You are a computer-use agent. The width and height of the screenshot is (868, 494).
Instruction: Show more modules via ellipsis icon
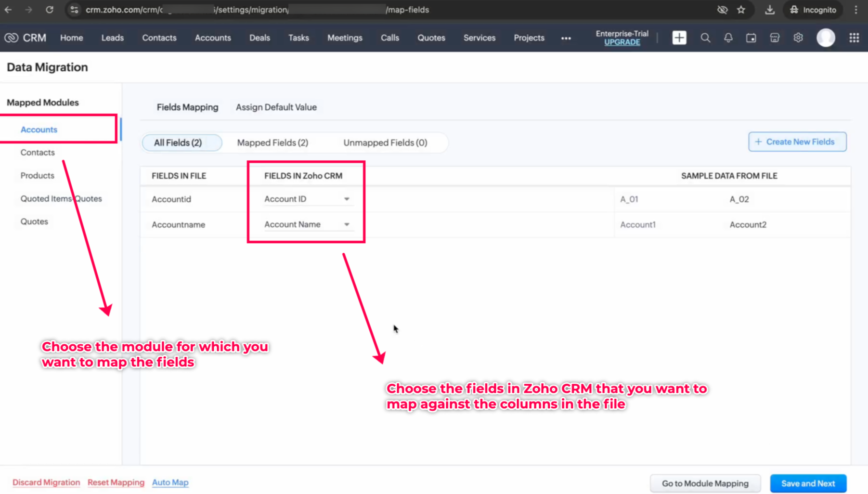pyautogui.click(x=566, y=38)
